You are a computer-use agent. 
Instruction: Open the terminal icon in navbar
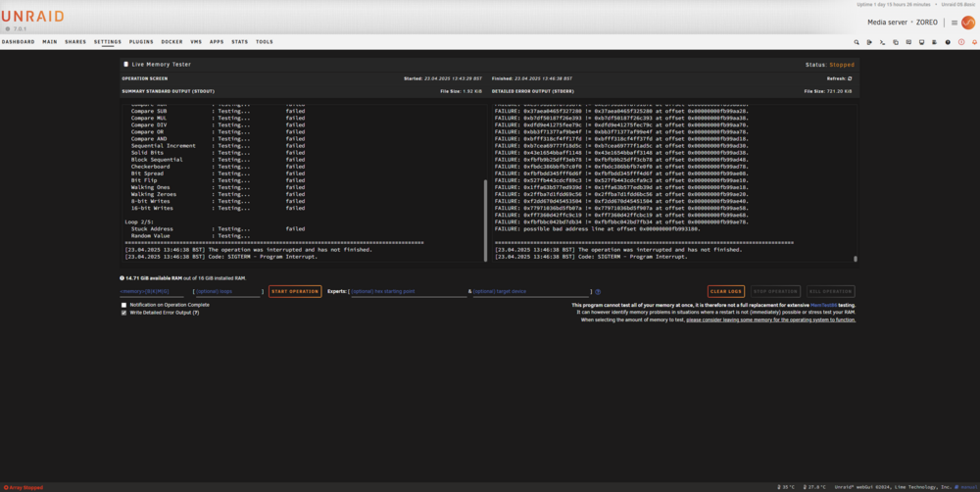coord(883,42)
